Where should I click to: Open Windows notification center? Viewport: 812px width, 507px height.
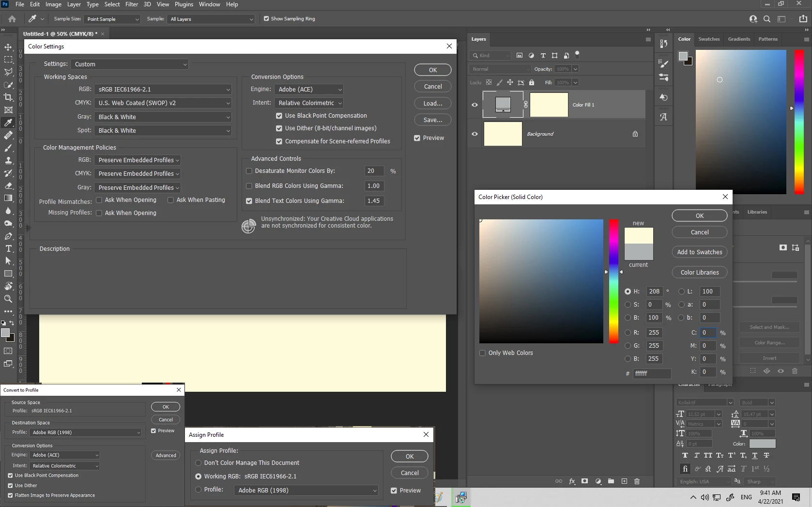796,497
